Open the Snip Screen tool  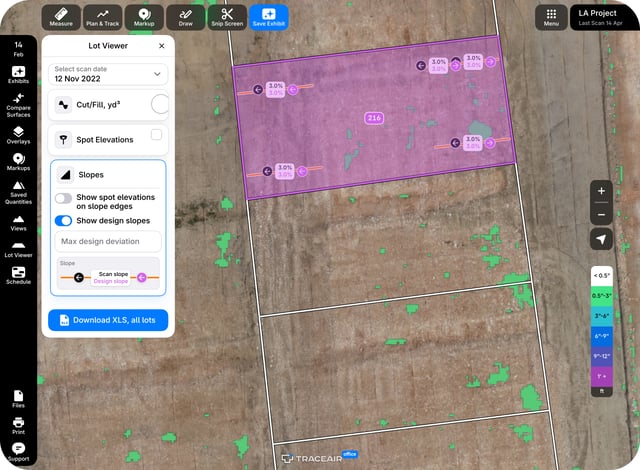coord(227,18)
